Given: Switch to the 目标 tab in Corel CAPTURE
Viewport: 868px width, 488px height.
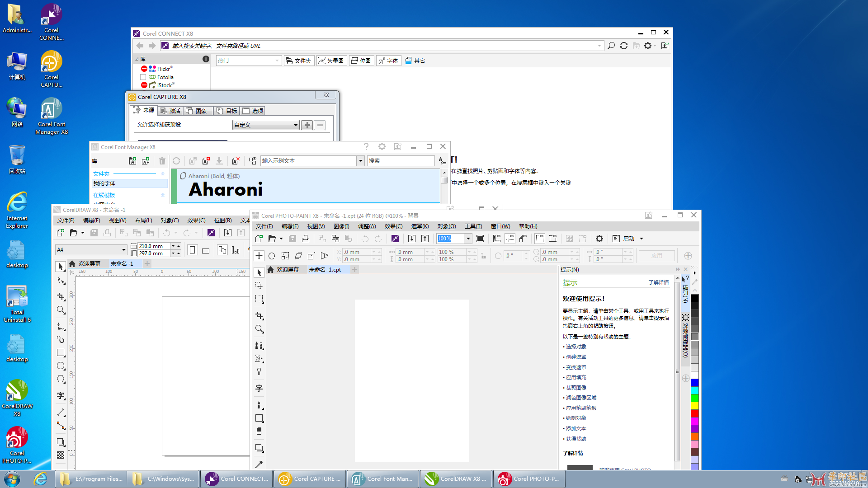Looking at the screenshot, I should 227,111.
